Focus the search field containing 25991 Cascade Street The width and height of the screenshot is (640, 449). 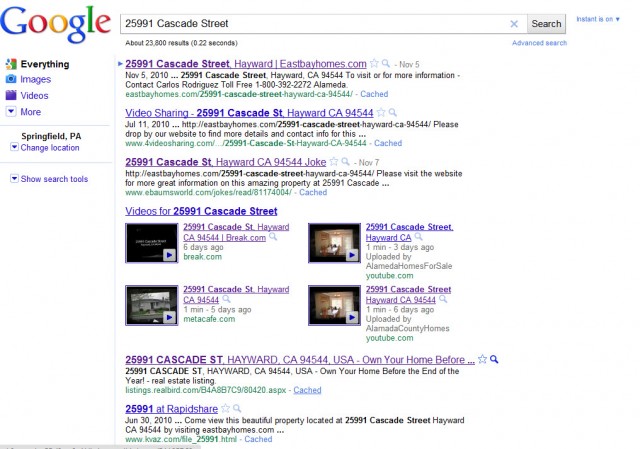click(x=314, y=24)
